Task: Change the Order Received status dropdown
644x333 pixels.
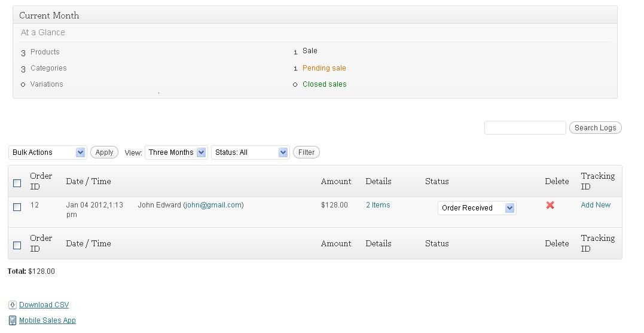Action: (x=477, y=208)
